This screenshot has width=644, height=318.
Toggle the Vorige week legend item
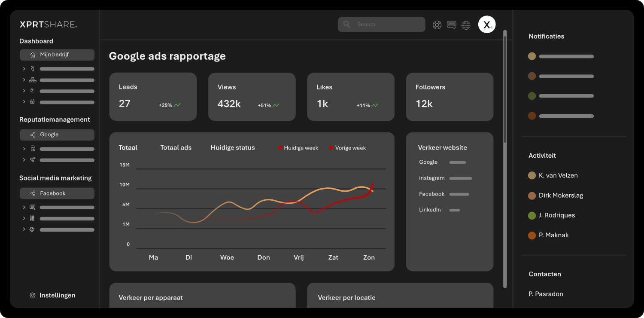[347, 148]
